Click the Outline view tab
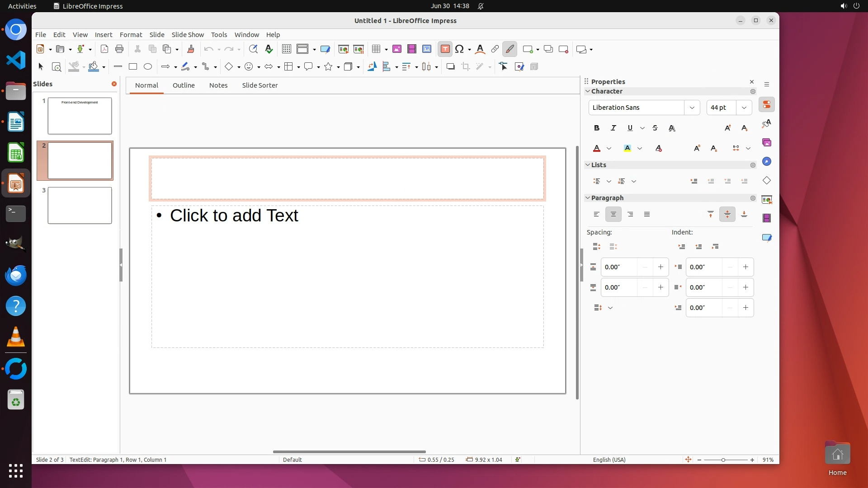 click(x=184, y=85)
